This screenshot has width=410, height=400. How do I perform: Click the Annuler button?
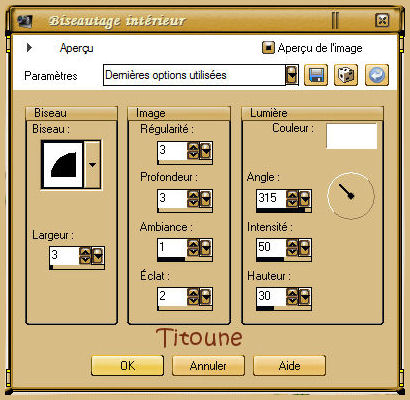pos(208,366)
